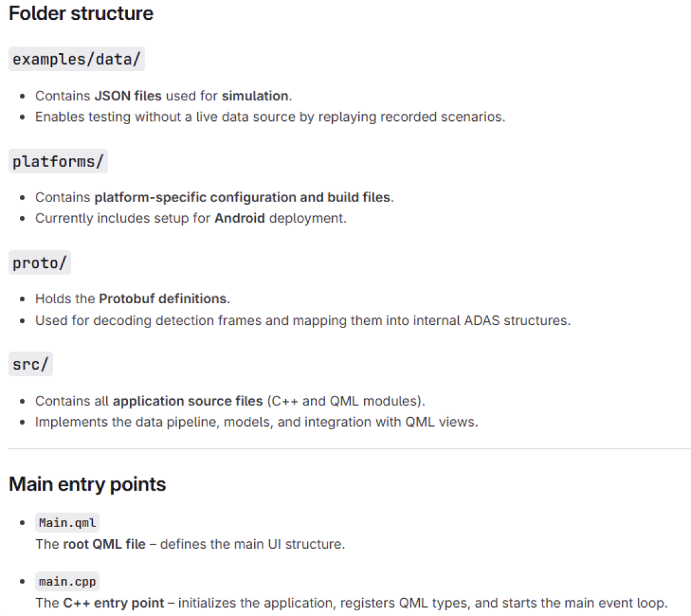Click bold text JSON files
Image resolution: width=691 pixels, height=616 pixels.
(128, 95)
